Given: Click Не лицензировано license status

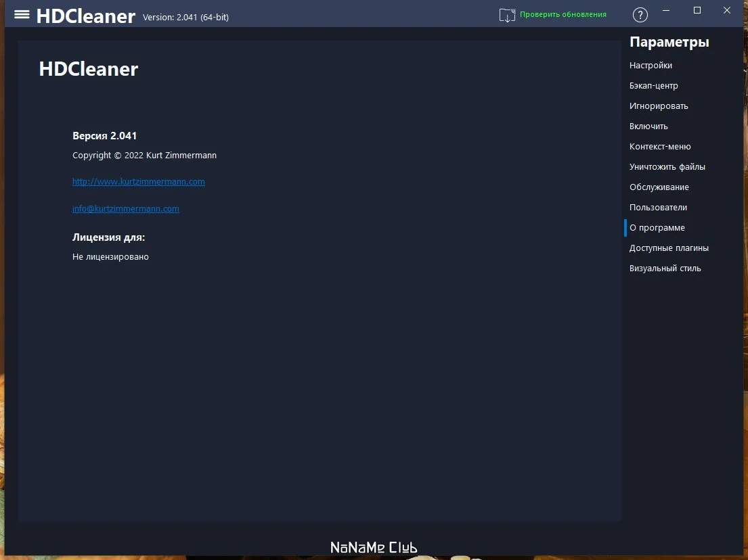Looking at the screenshot, I should click(110, 257).
